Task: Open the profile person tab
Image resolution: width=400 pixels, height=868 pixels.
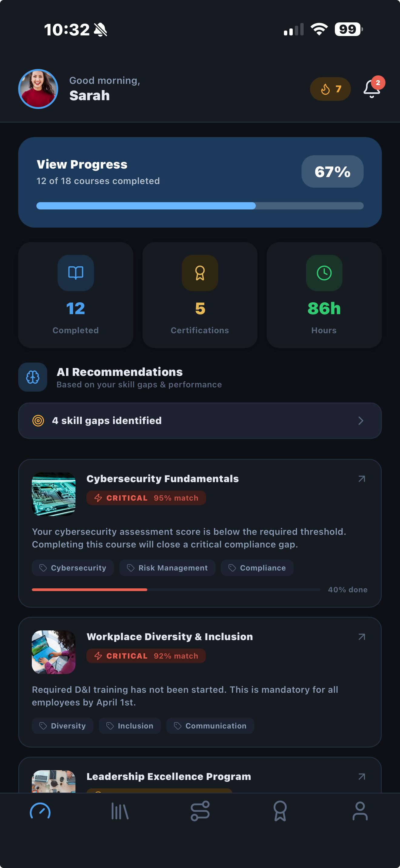Action: click(x=360, y=811)
